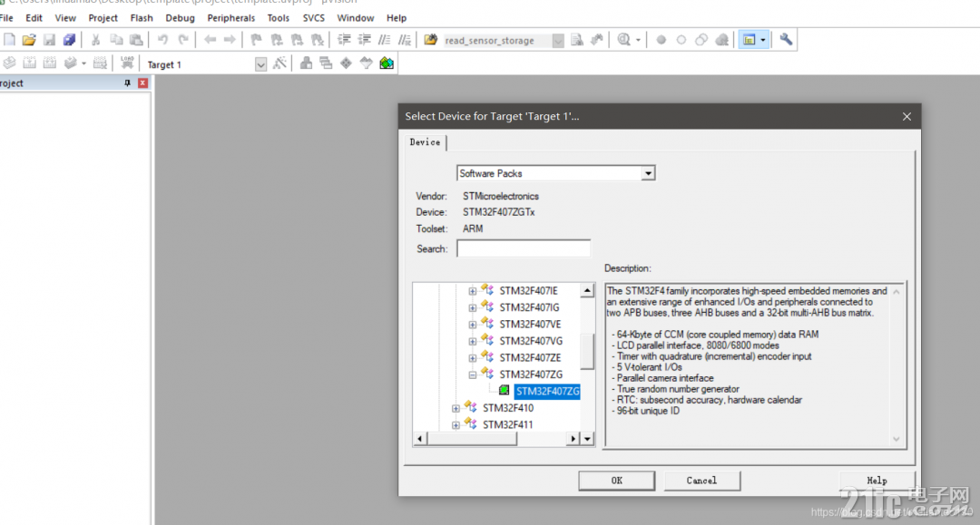Open a file with the folder icon
The image size is (980, 525).
pyautogui.click(x=29, y=40)
